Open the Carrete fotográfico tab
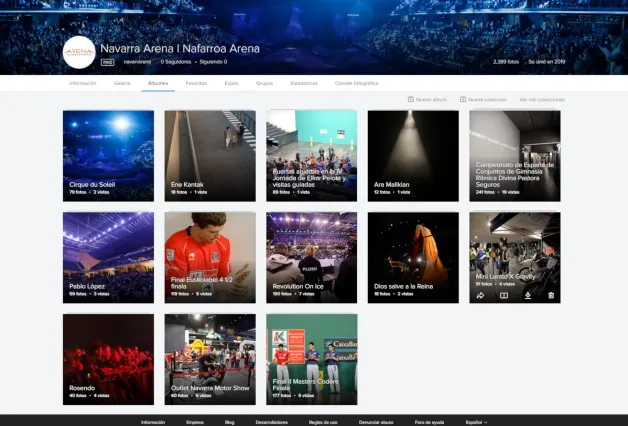This screenshot has width=628, height=426. [x=356, y=83]
